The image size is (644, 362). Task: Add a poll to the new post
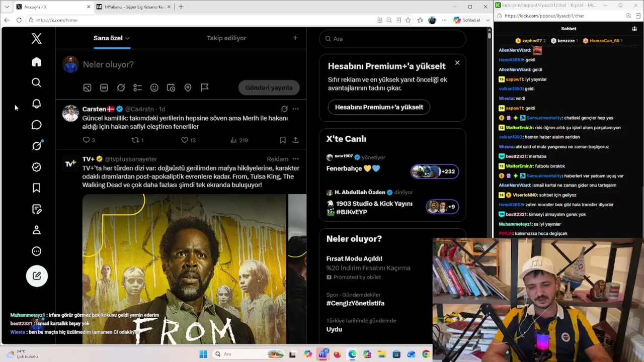point(137,87)
